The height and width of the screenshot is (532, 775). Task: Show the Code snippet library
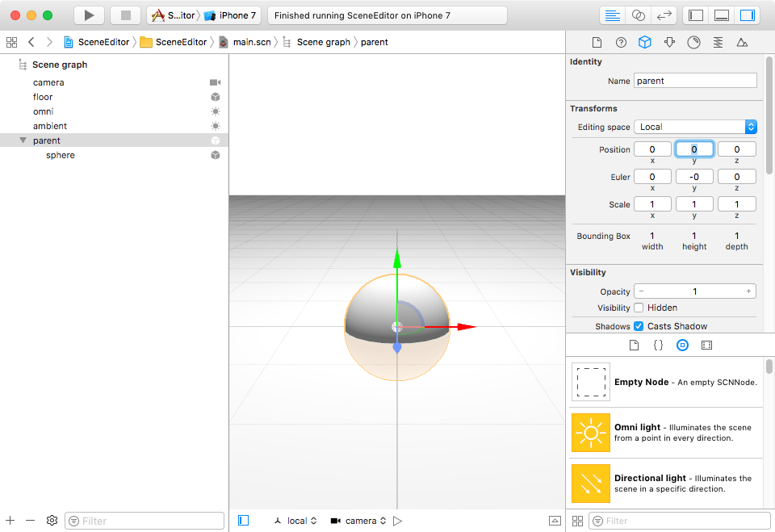tap(659, 345)
